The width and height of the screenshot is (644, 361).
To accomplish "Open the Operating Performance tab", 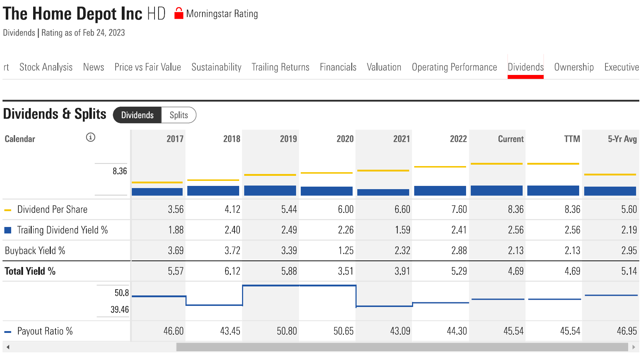I will click(x=455, y=67).
